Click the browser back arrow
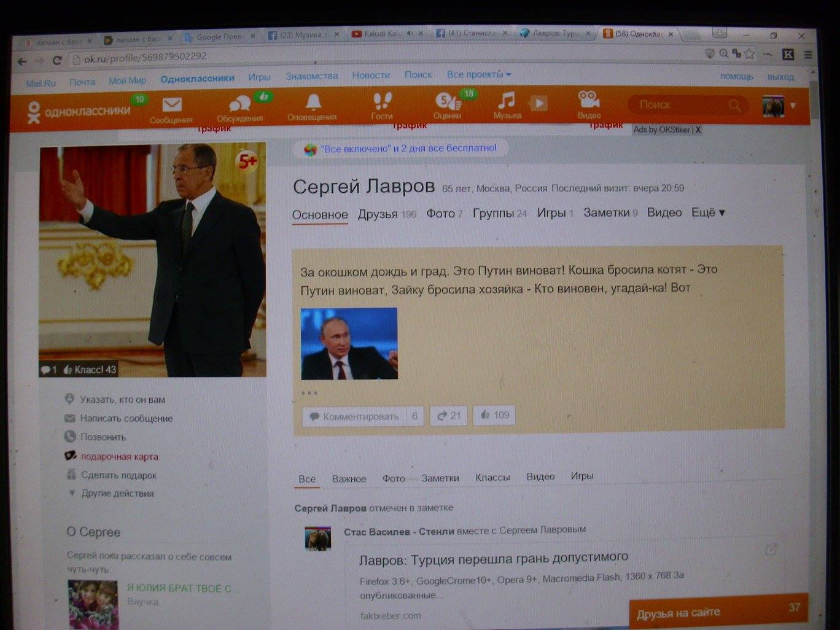This screenshot has width=840, height=630. (x=22, y=61)
